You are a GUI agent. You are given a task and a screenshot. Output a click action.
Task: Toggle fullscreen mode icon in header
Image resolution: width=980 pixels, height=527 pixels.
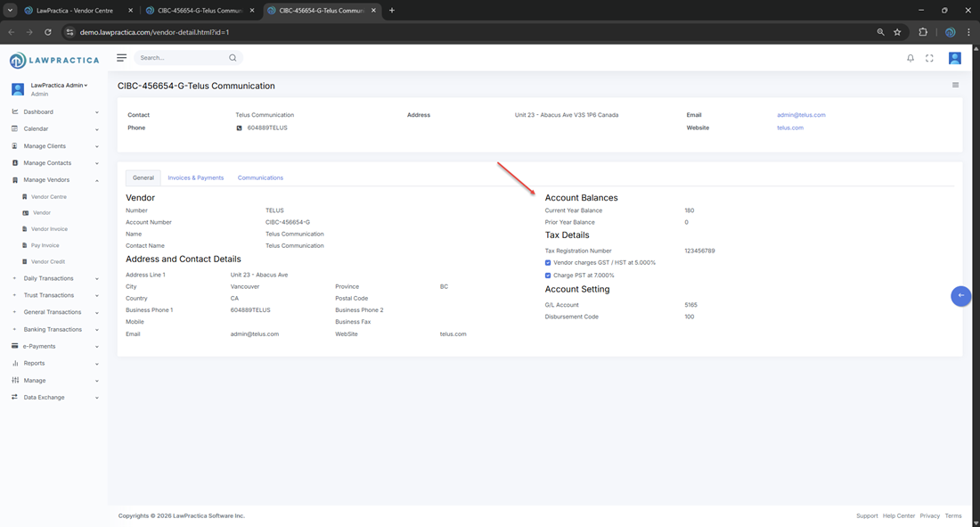[x=929, y=58]
